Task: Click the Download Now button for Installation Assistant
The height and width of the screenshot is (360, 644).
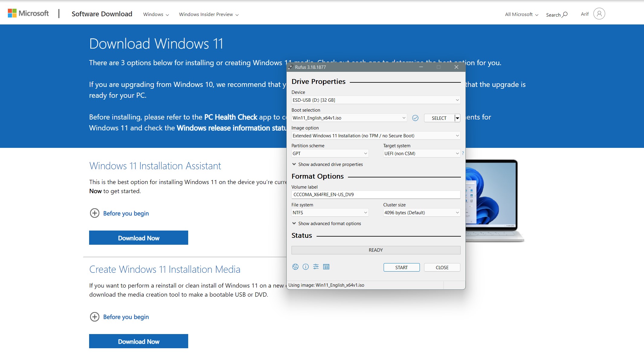Action: pos(138,238)
